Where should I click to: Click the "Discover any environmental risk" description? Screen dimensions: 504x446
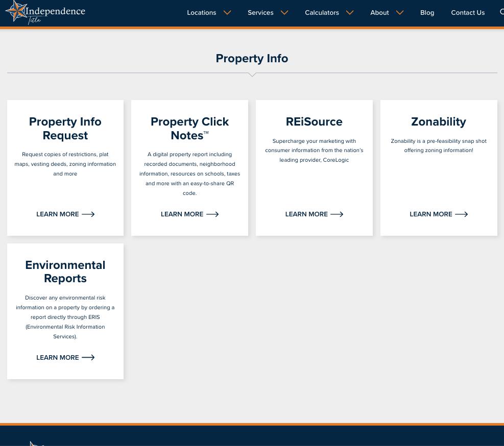65,317
